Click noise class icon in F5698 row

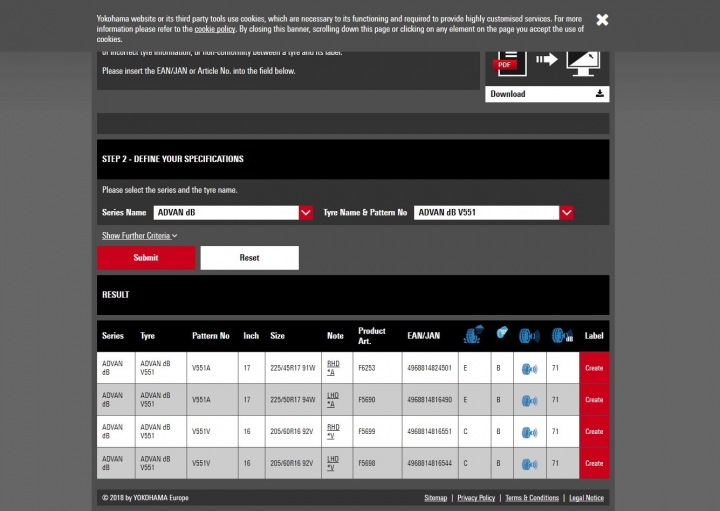529,464
